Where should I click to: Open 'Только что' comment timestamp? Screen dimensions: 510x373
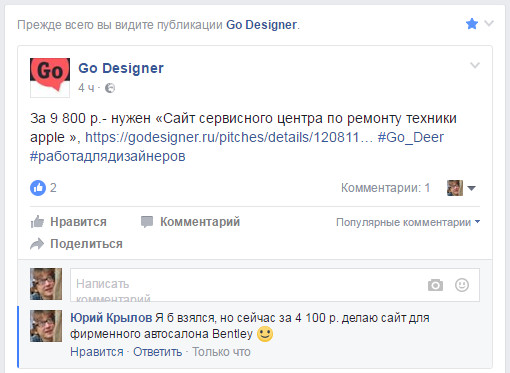tap(221, 352)
